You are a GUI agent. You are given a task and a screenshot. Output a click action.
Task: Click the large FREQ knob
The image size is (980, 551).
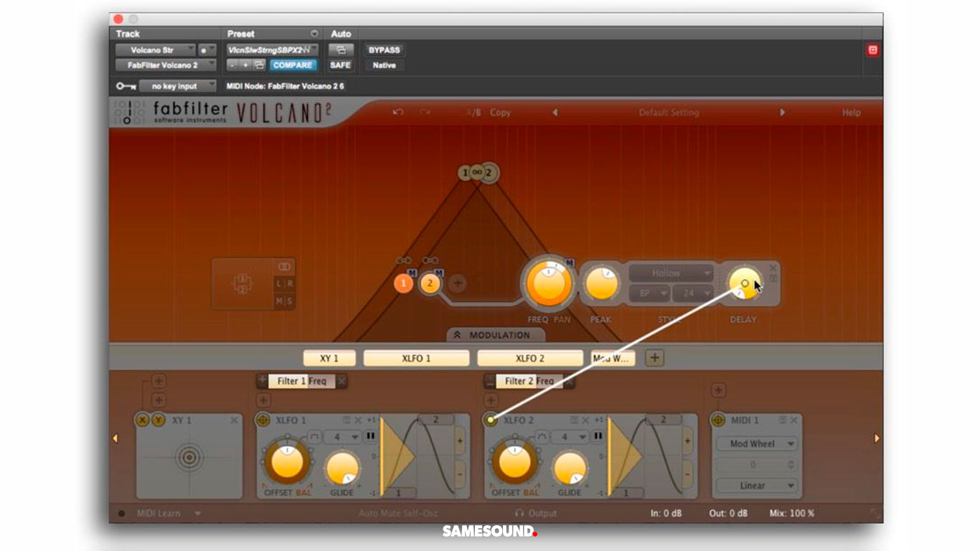(x=550, y=283)
